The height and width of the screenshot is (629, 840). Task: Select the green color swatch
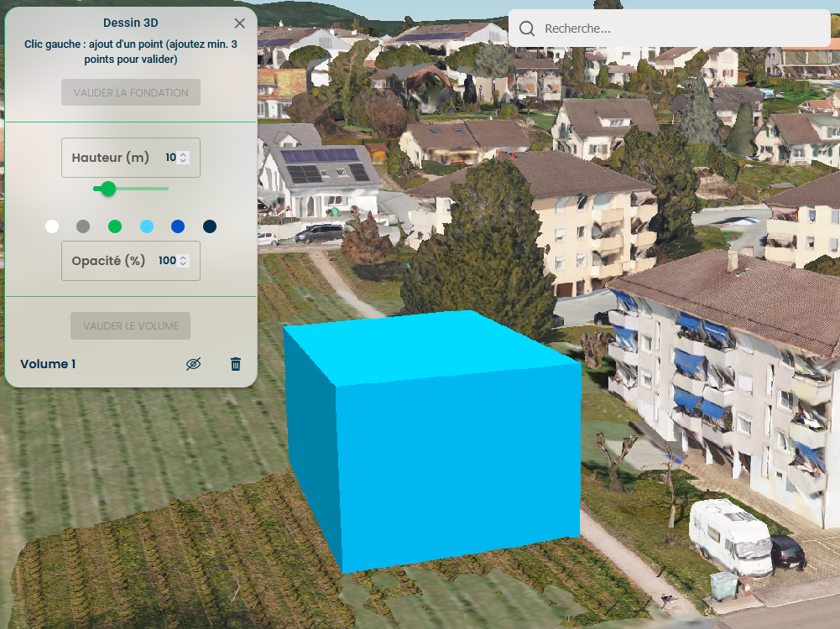(x=115, y=226)
